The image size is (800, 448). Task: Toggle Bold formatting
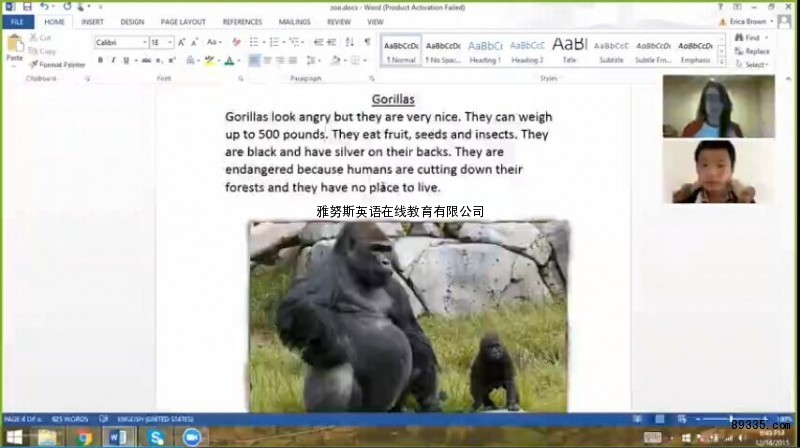click(x=101, y=60)
